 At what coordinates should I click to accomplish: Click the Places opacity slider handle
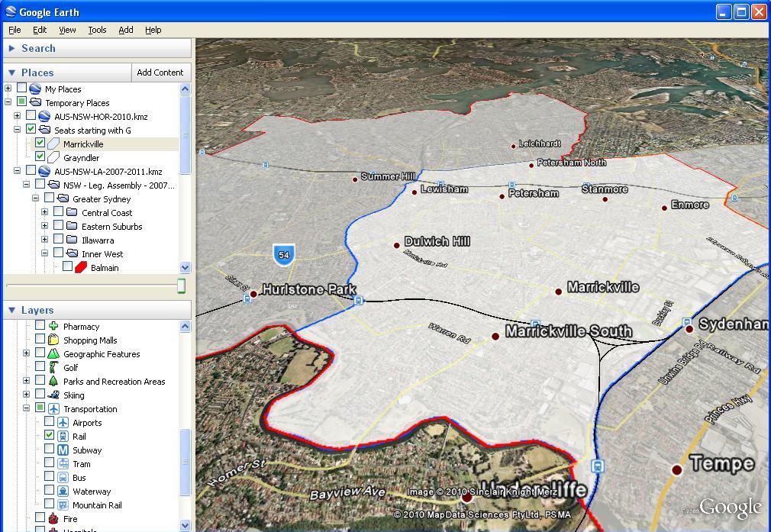[x=182, y=285]
